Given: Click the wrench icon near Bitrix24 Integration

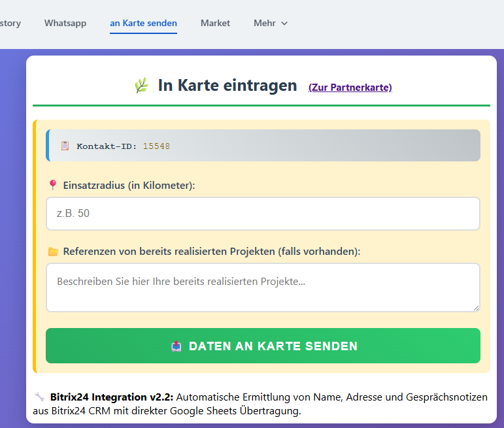Looking at the screenshot, I should click(x=40, y=397).
